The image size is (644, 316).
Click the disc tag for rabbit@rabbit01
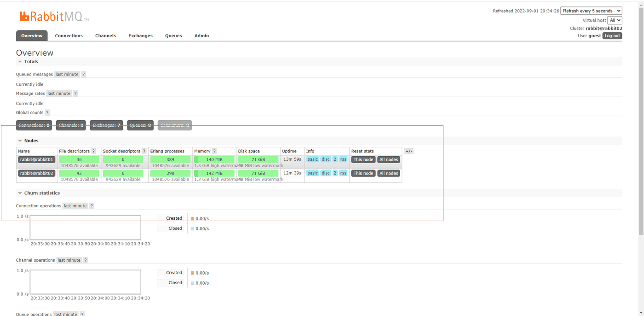pyautogui.click(x=326, y=159)
